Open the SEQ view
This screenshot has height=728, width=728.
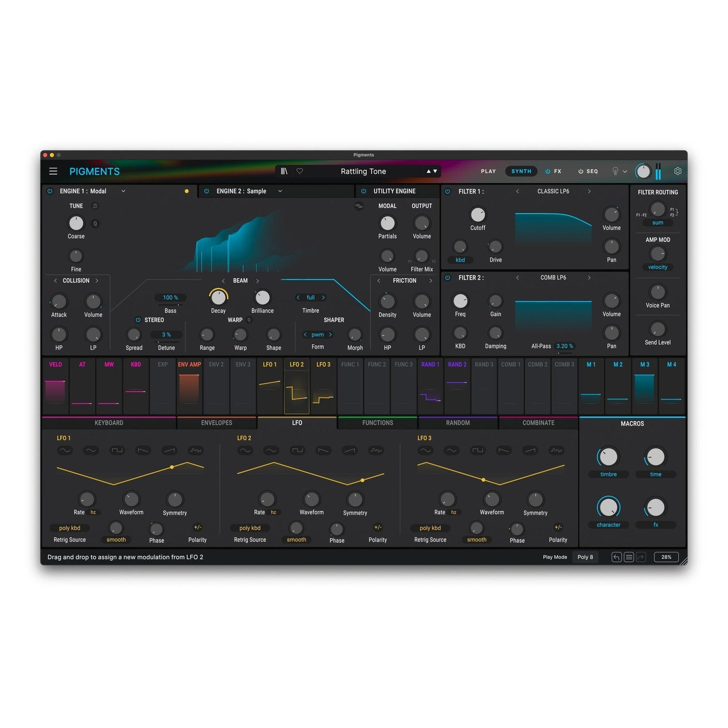click(592, 171)
